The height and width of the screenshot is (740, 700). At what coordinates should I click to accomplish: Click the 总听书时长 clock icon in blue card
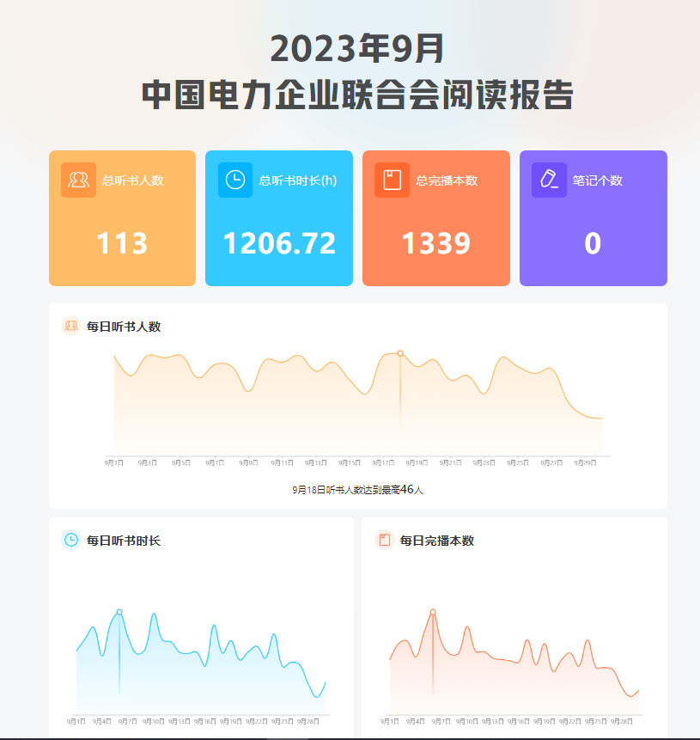pos(234,180)
